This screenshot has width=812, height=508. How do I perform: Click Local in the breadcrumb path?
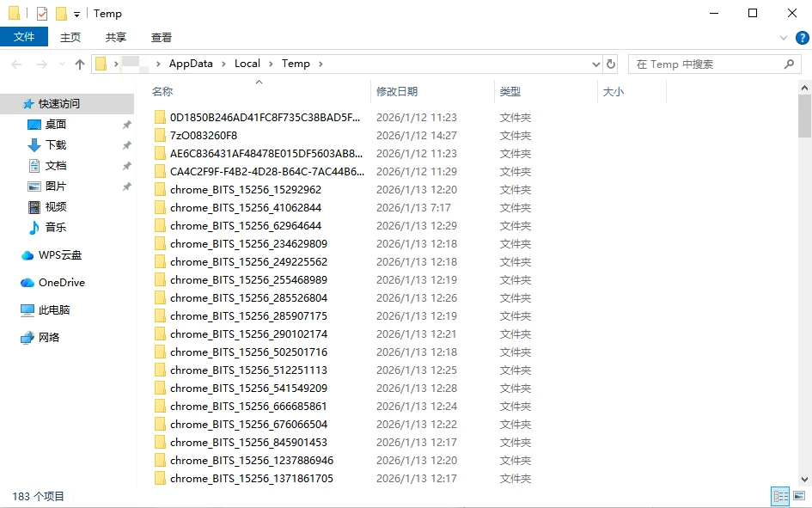247,64
